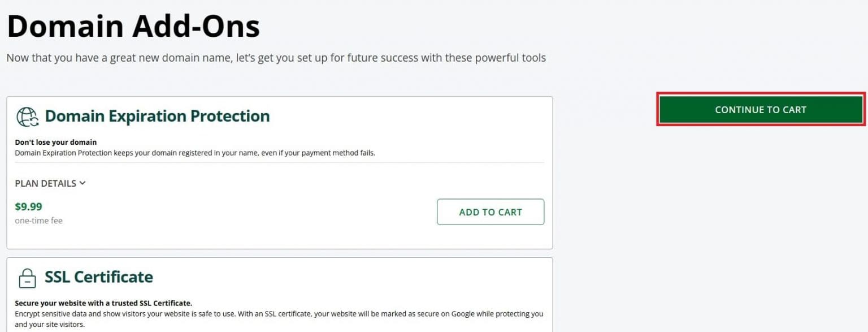
Task: Click the one-time fee label
Action: pyautogui.click(x=38, y=221)
